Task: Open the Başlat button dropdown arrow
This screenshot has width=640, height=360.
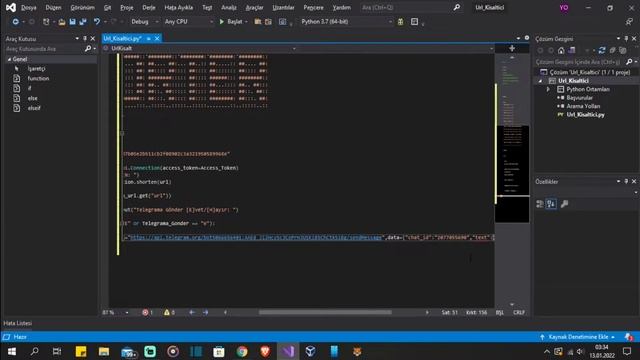Action: (246, 22)
